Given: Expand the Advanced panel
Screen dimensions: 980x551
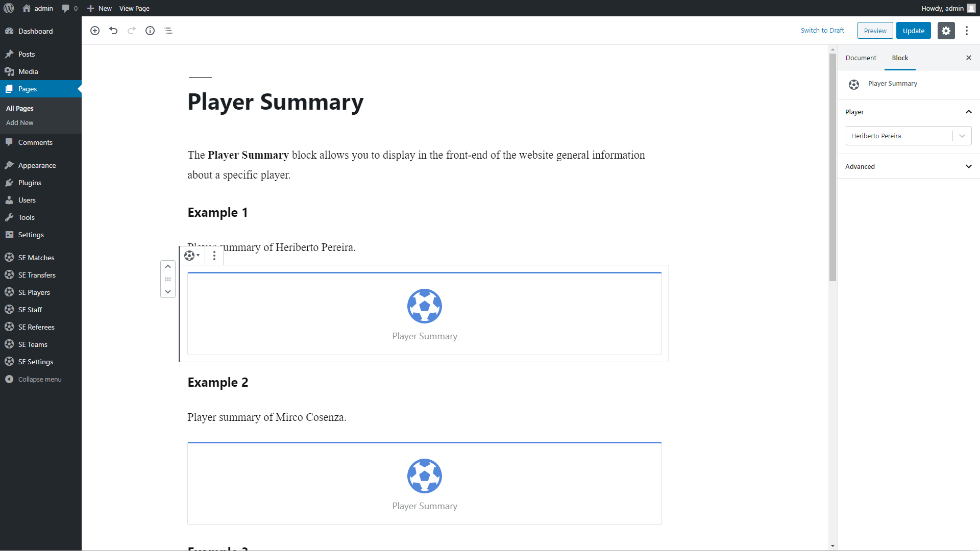Looking at the screenshot, I should tap(908, 166).
